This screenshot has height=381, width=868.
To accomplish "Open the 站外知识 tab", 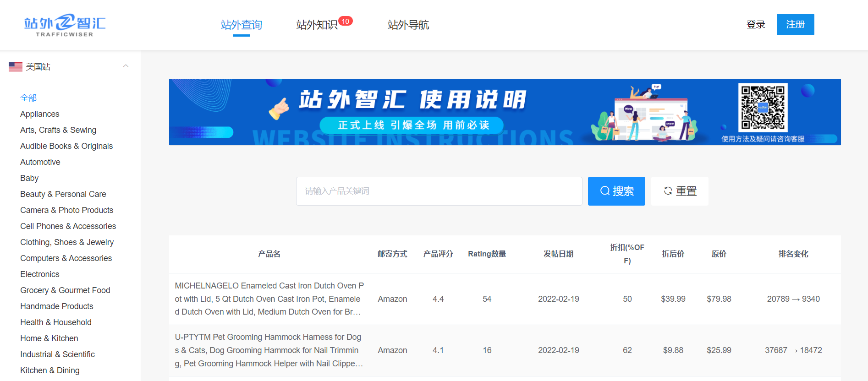I will pos(317,25).
